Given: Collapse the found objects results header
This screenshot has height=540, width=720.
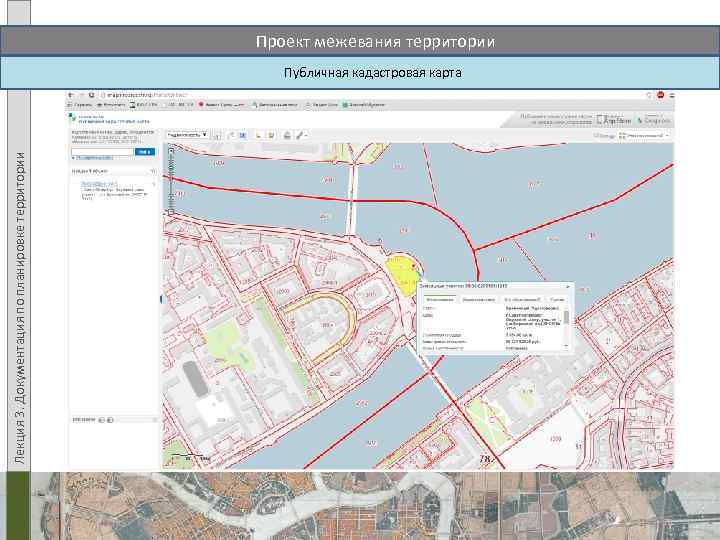Looking at the screenshot, I should (x=153, y=171).
